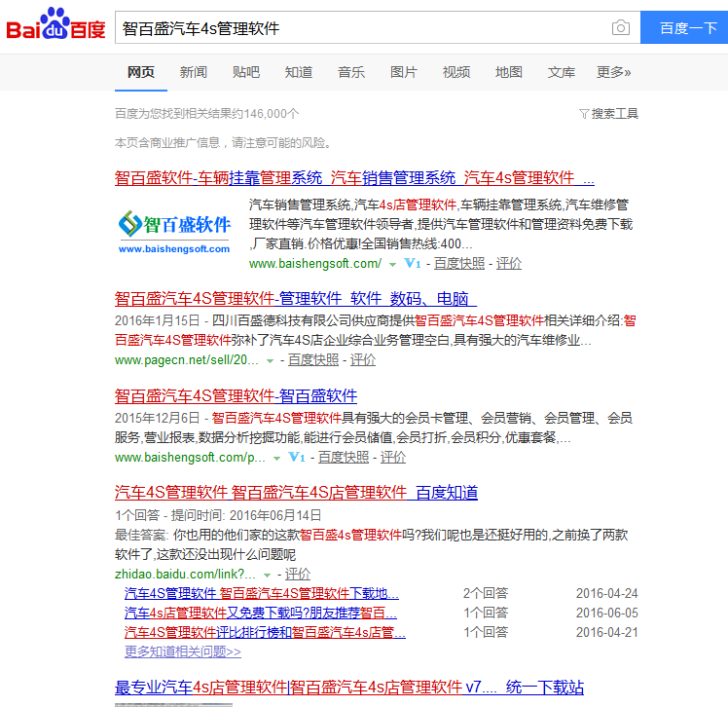Click the 智百盛软件 logo thumbnail
Viewport: 728px width, 707px height.
(174, 232)
